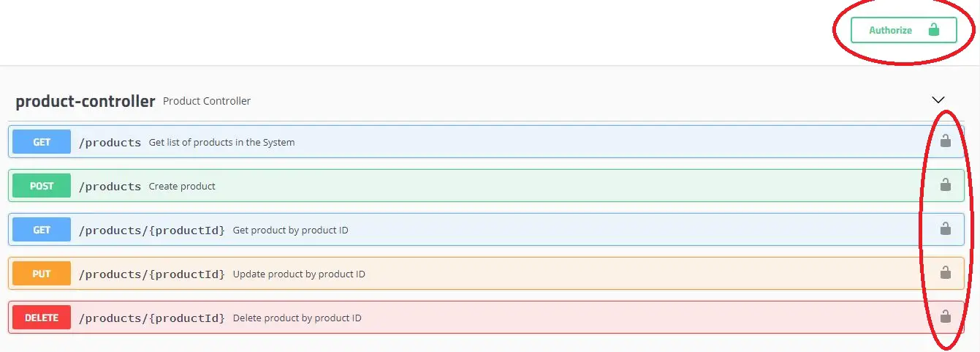Click the lock icon on GET /products row
The image size is (980, 352).
[x=945, y=141]
